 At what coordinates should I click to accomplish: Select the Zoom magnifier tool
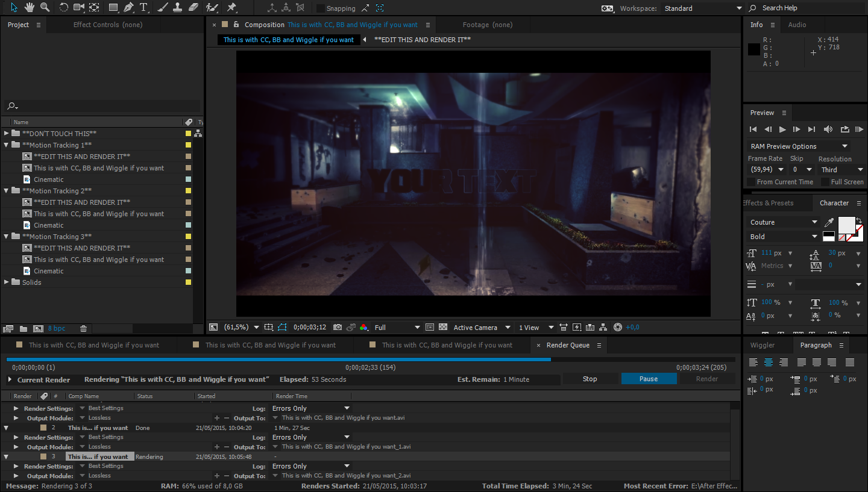click(x=45, y=8)
